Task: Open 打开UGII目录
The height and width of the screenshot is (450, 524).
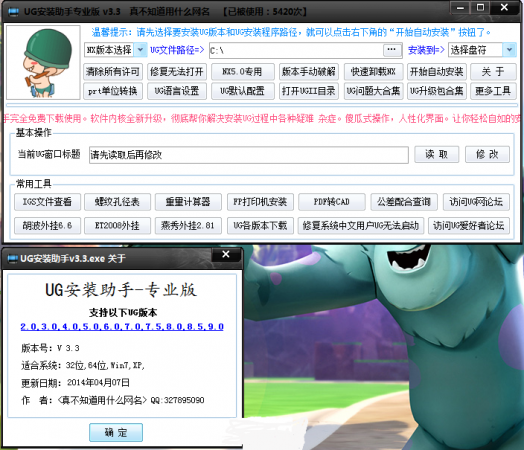Action: pos(309,91)
